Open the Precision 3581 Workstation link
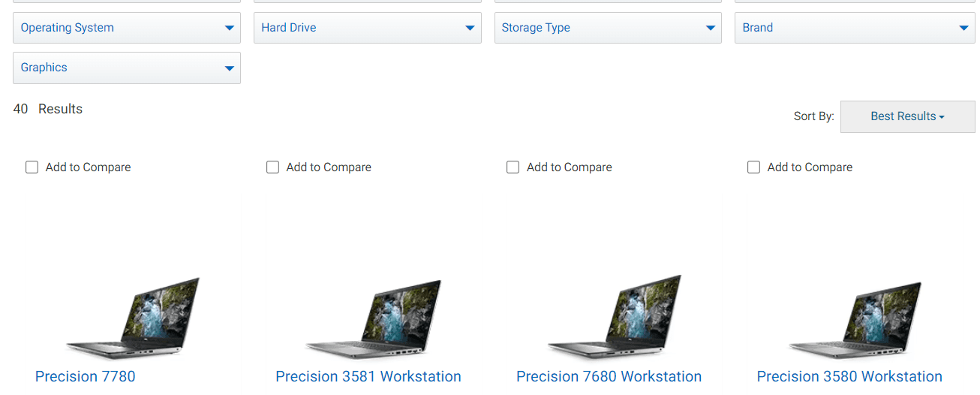Viewport: 980px width, 395px height. coord(368,376)
